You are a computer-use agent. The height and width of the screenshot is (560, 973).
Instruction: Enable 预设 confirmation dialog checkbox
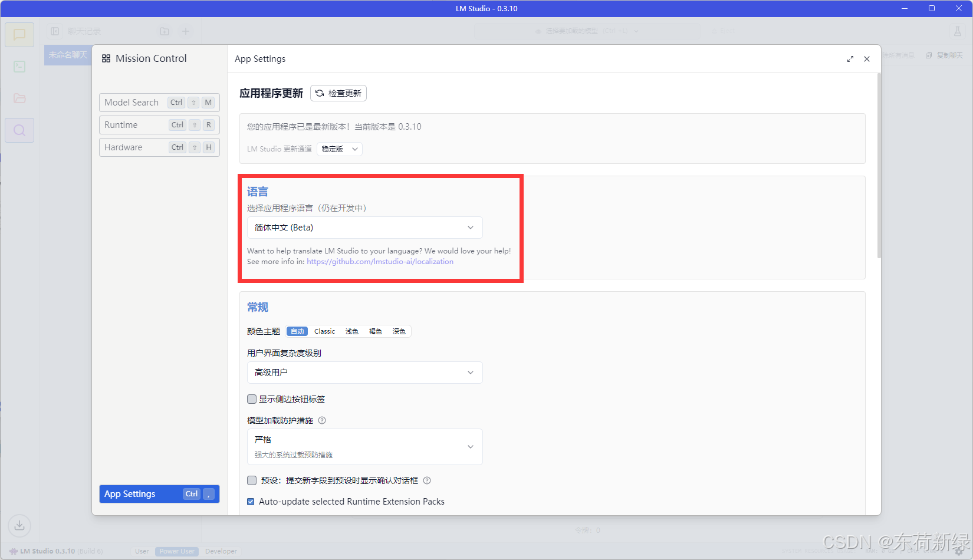coord(252,480)
